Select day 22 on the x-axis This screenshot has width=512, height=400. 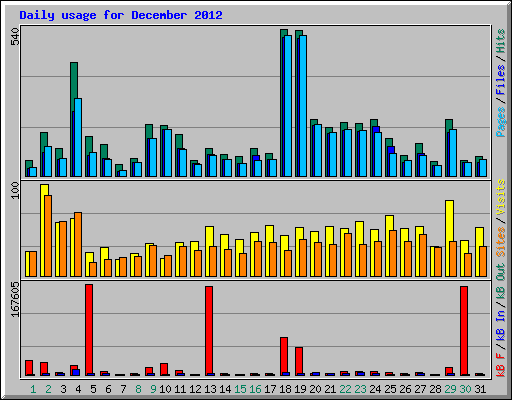[x=345, y=389]
